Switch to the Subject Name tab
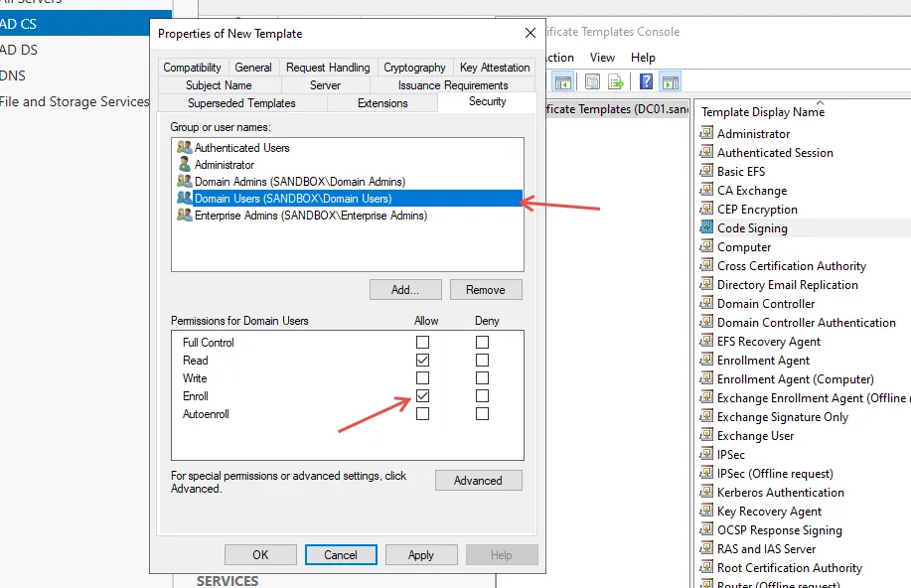The height and width of the screenshot is (588, 911). [219, 85]
